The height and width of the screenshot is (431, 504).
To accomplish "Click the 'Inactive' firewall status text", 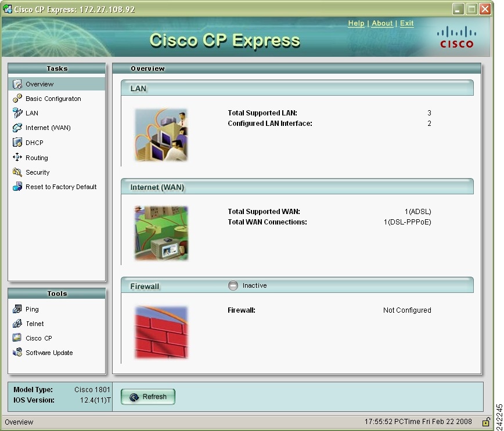I will pos(254,285).
